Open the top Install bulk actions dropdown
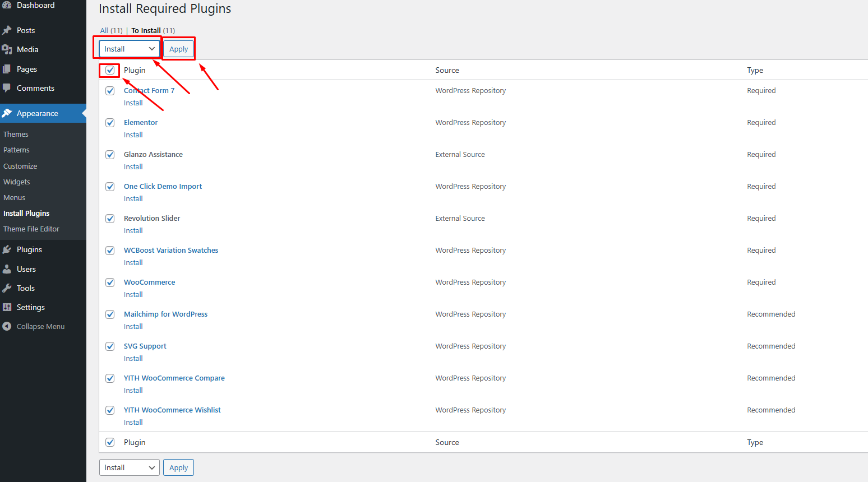868x482 pixels. pyautogui.click(x=130, y=49)
